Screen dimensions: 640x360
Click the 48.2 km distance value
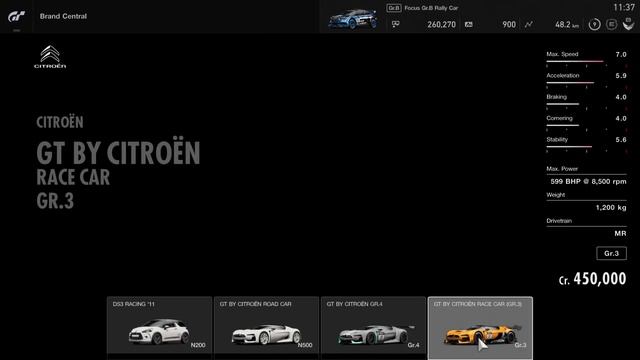[567, 24]
